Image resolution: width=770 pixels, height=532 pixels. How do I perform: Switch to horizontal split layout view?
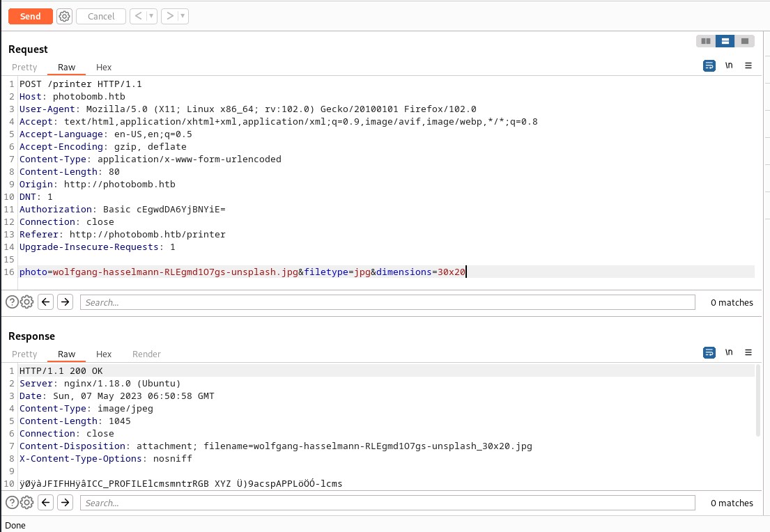point(725,41)
